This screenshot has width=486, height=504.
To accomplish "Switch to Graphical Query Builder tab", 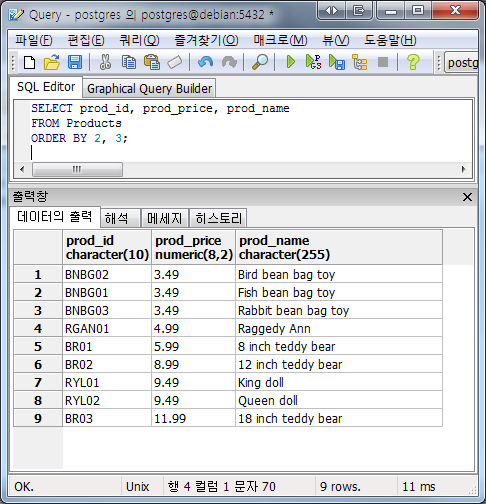I will pos(149,89).
